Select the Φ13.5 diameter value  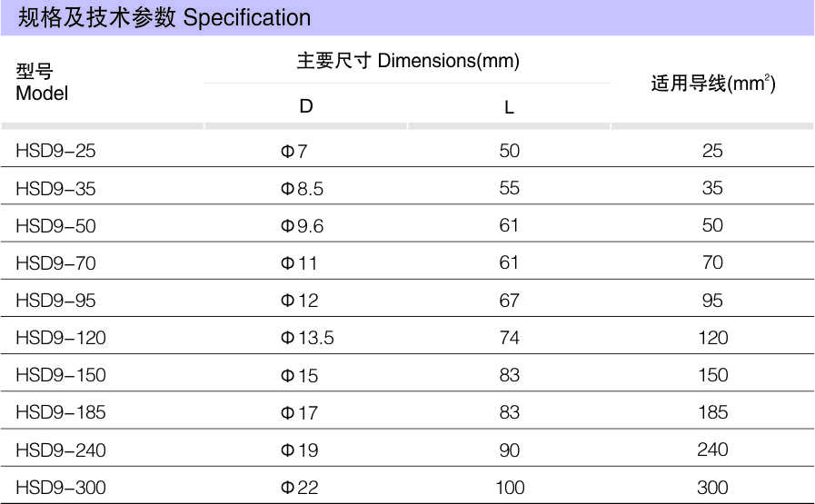pos(307,338)
